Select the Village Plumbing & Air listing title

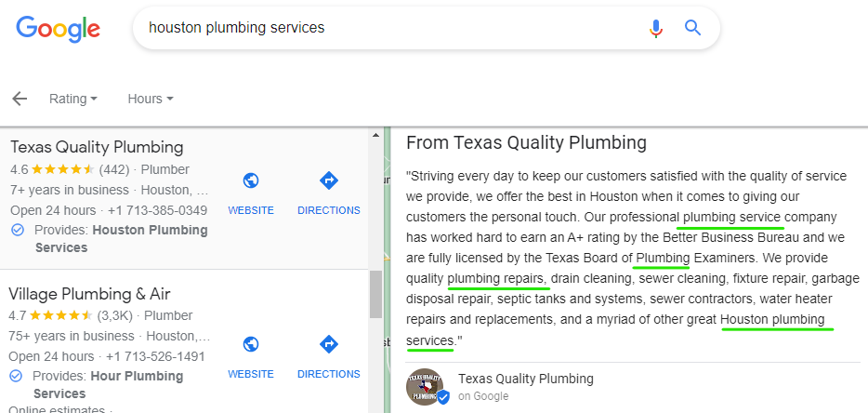click(89, 294)
